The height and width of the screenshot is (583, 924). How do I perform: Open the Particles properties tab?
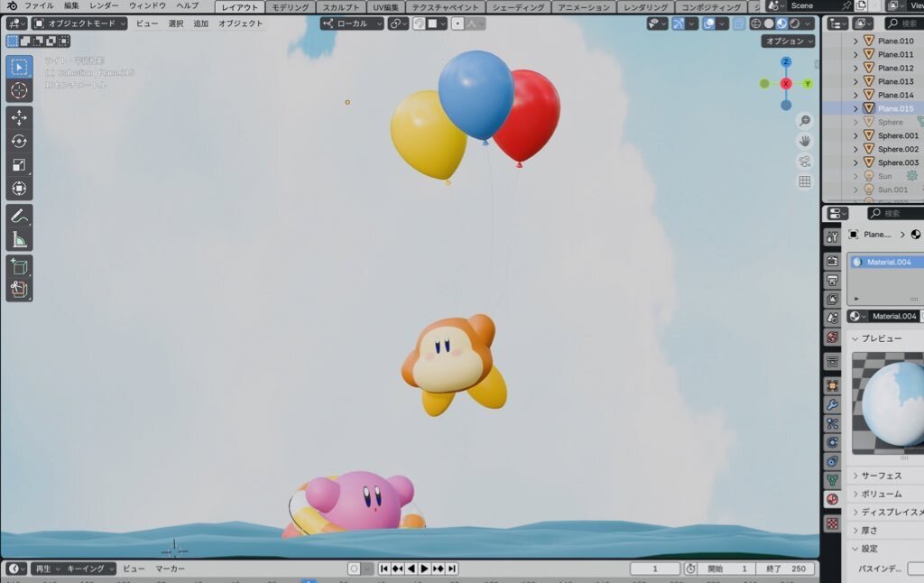pos(832,423)
